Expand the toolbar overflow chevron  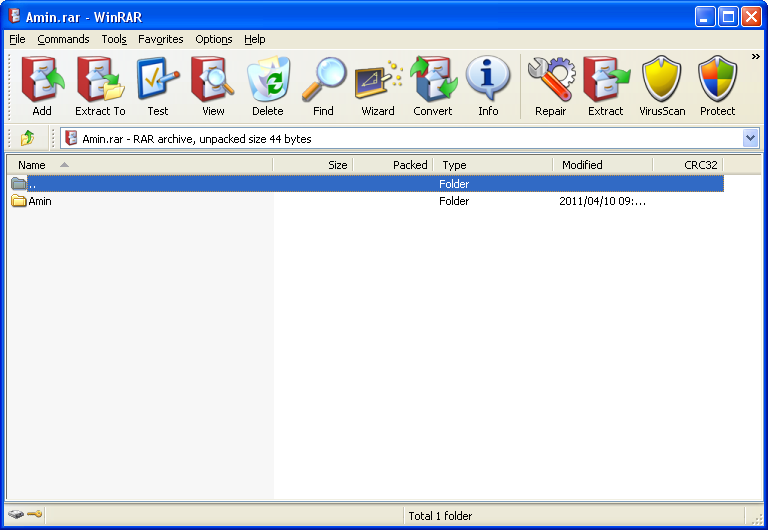pyautogui.click(x=756, y=57)
